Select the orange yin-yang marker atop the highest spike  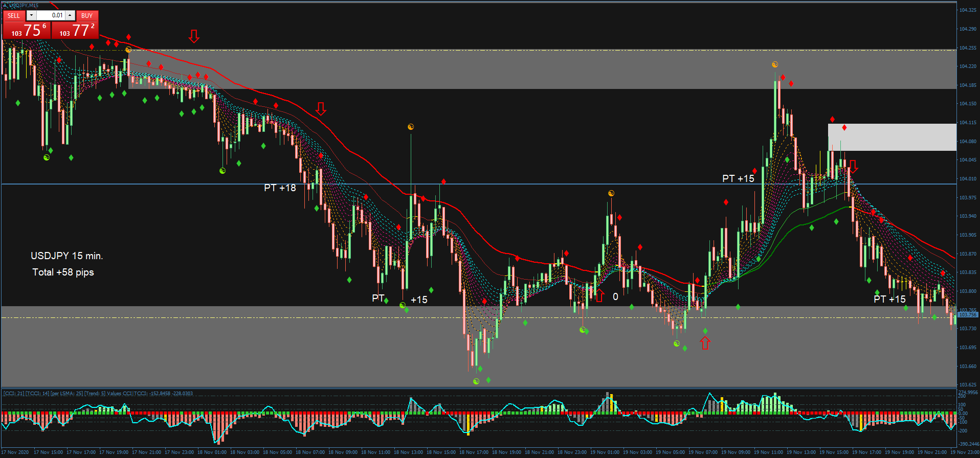click(x=775, y=64)
